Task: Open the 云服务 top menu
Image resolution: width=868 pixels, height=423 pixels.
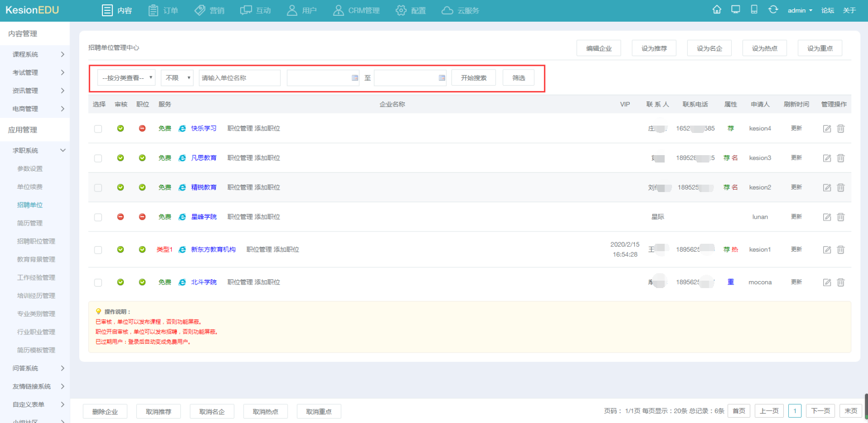Action: pyautogui.click(x=460, y=10)
